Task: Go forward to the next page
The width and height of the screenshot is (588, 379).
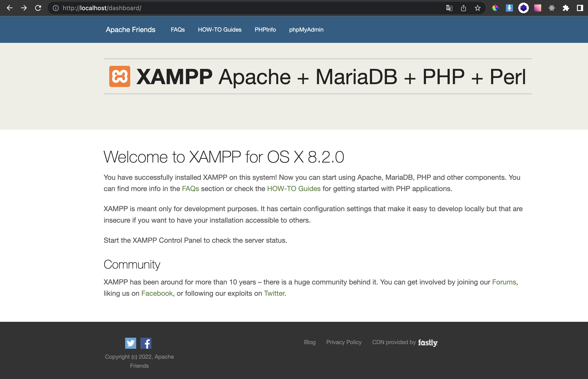Action: tap(24, 8)
